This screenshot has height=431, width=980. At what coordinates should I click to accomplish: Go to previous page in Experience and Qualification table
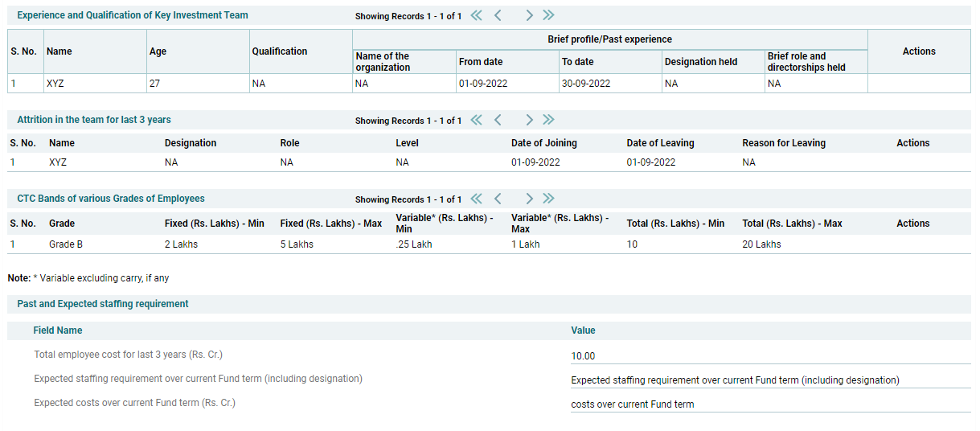pos(498,15)
